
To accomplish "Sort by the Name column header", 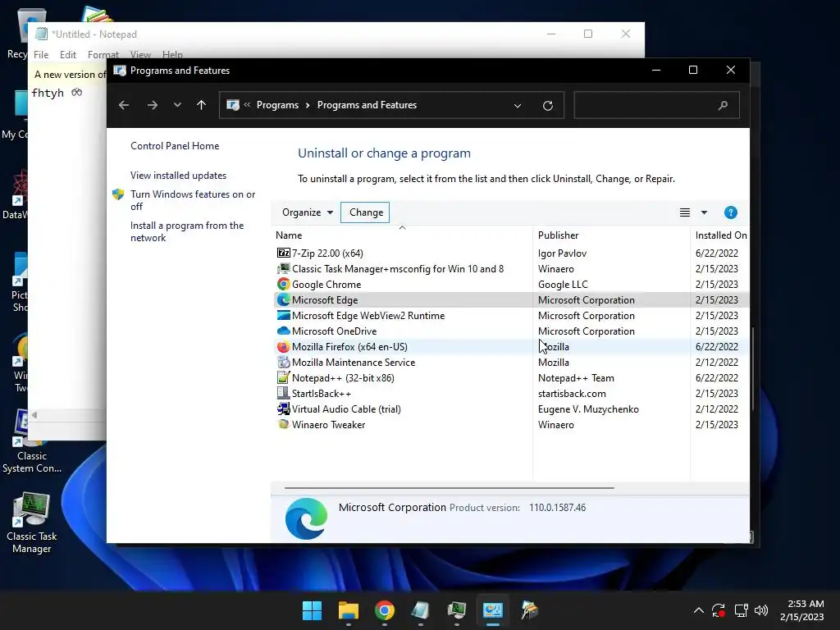I will (402, 235).
